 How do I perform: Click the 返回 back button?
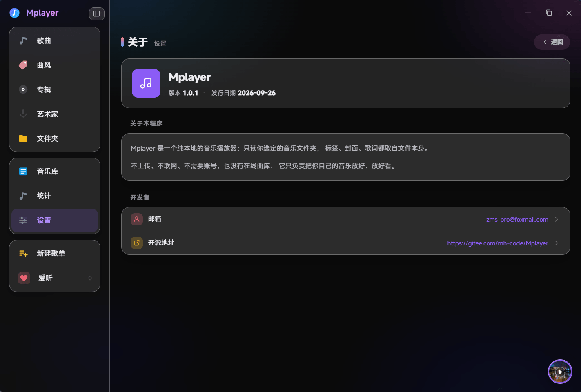click(552, 42)
